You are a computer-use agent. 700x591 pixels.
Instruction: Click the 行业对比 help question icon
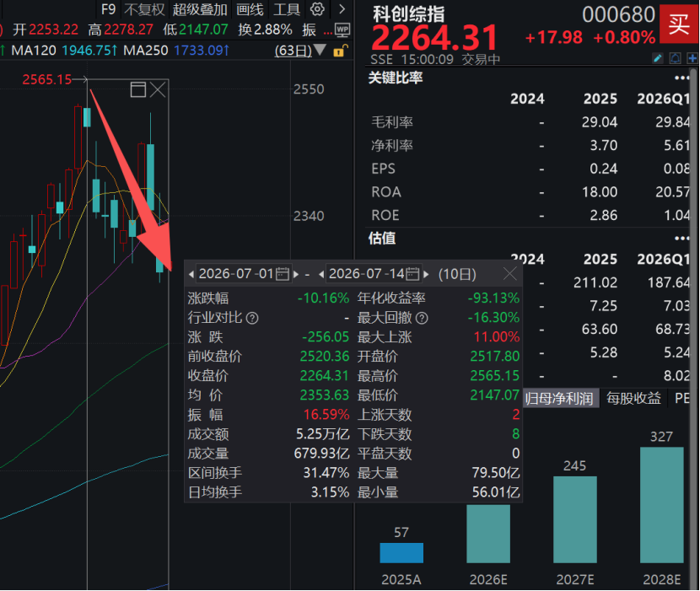(x=252, y=319)
